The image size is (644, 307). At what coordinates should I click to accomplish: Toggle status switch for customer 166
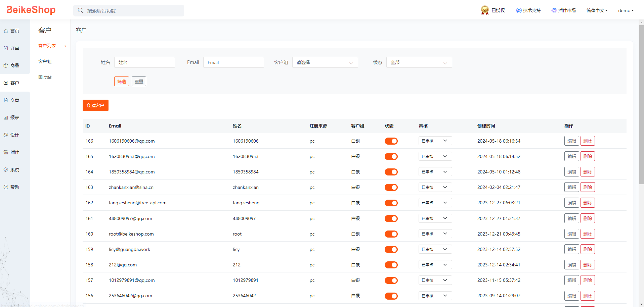[x=391, y=141]
